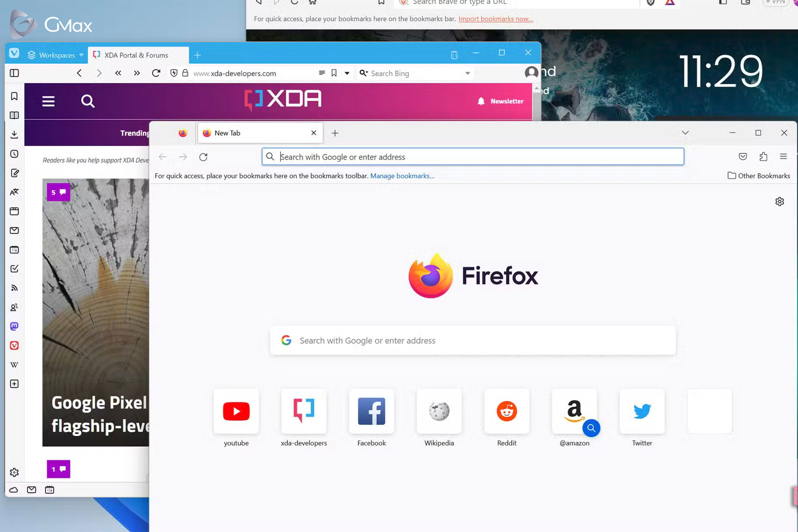
Task: Open youtube shortcut tile
Action: pyautogui.click(x=236, y=411)
